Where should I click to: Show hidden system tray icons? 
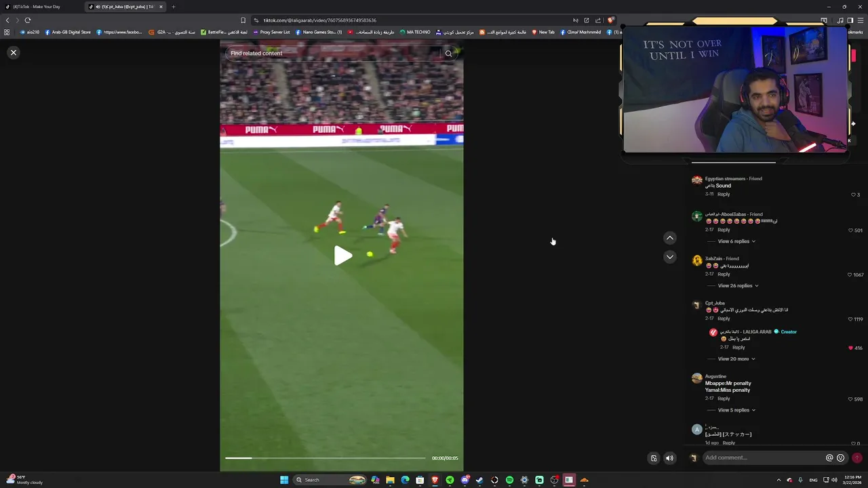click(x=778, y=480)
